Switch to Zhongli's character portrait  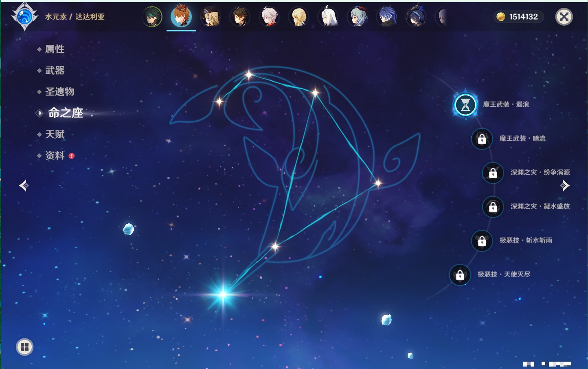pos(240,17)
